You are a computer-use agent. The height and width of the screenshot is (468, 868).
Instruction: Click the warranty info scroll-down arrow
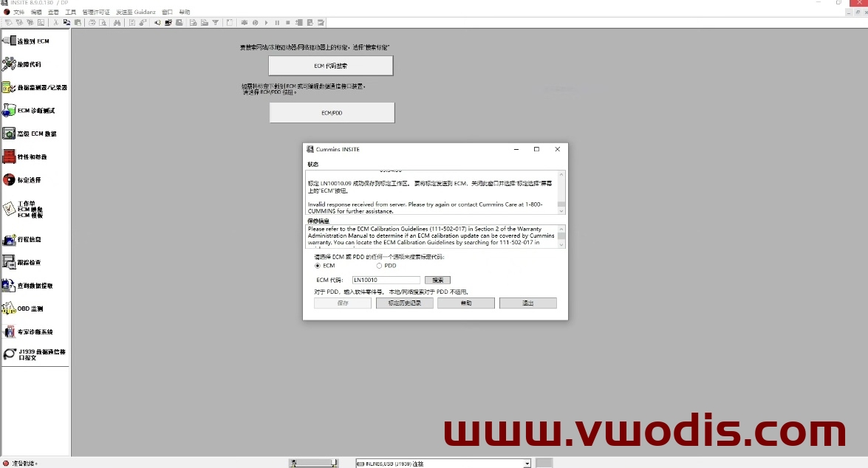561,244
